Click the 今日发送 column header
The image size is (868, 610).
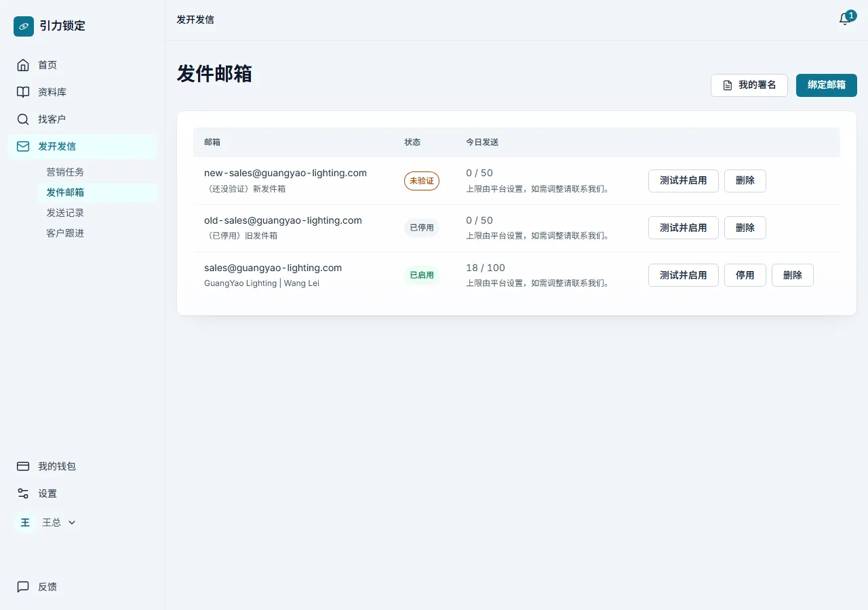(x=482, y=142)
